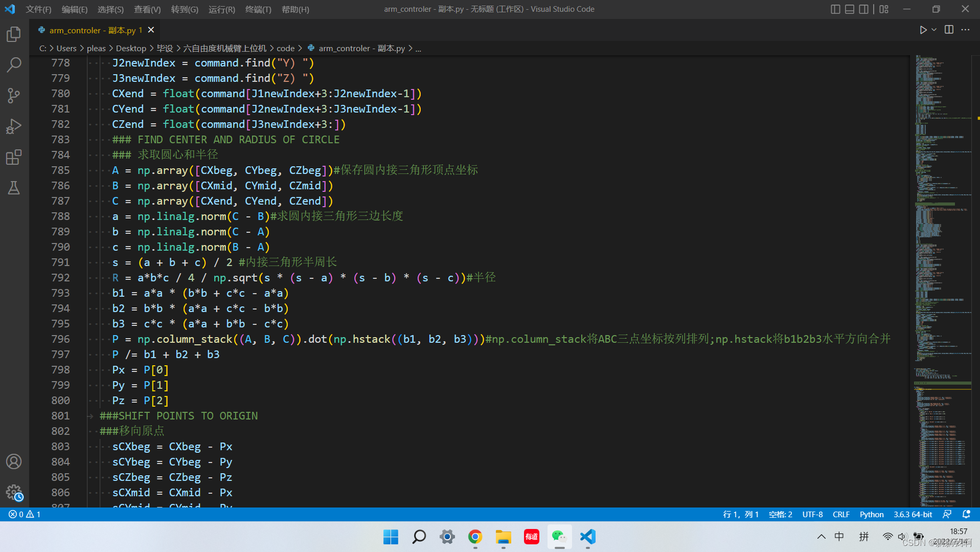This screenshot has height=552, width=980.
Task: Open the Windows Start menu
Action: click(x=391, y=537)
